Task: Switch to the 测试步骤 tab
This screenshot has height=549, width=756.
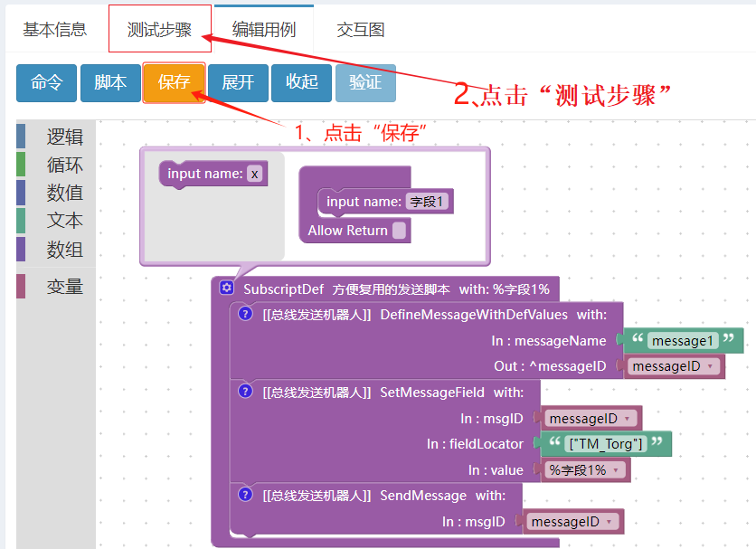Action: [x=159, y=30]
